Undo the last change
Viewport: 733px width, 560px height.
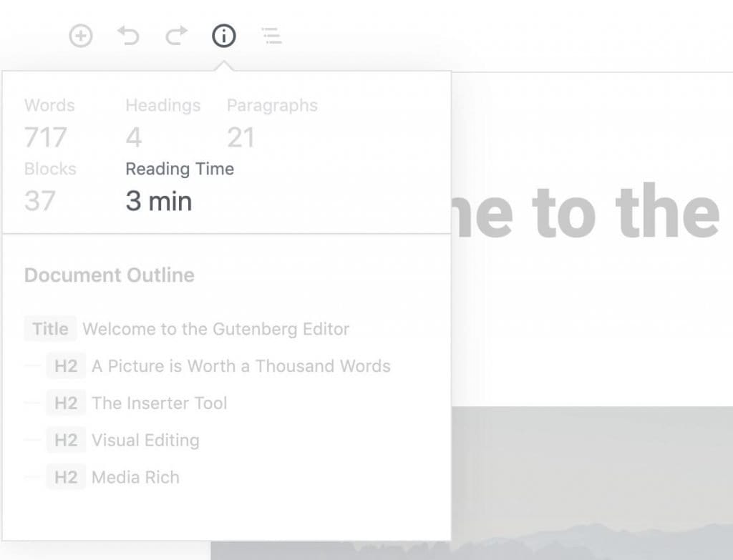pos(129,36)
